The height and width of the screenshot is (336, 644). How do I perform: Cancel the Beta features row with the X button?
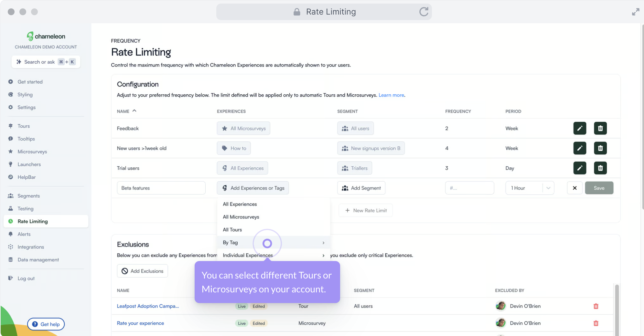tap(574, 188)
